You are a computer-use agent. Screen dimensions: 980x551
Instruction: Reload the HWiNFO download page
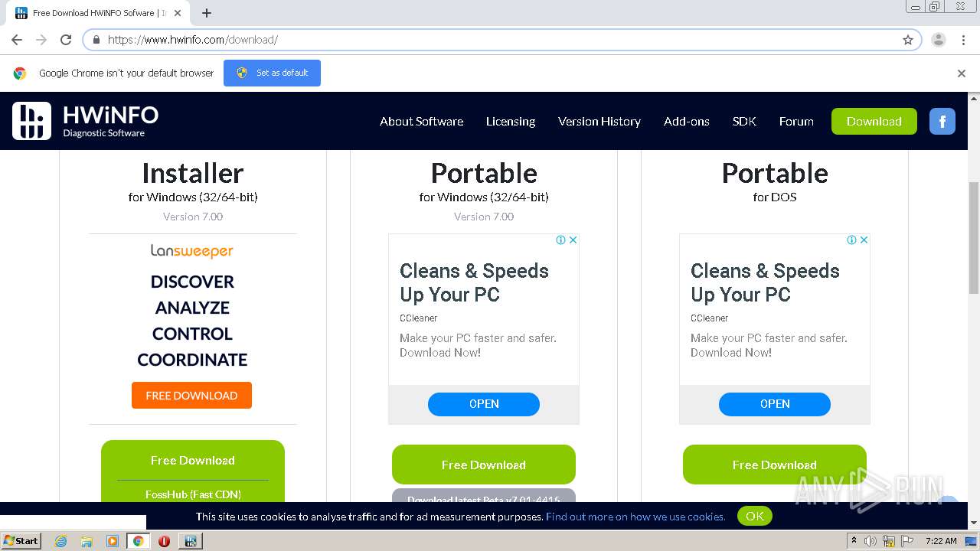tap(66, 40)
